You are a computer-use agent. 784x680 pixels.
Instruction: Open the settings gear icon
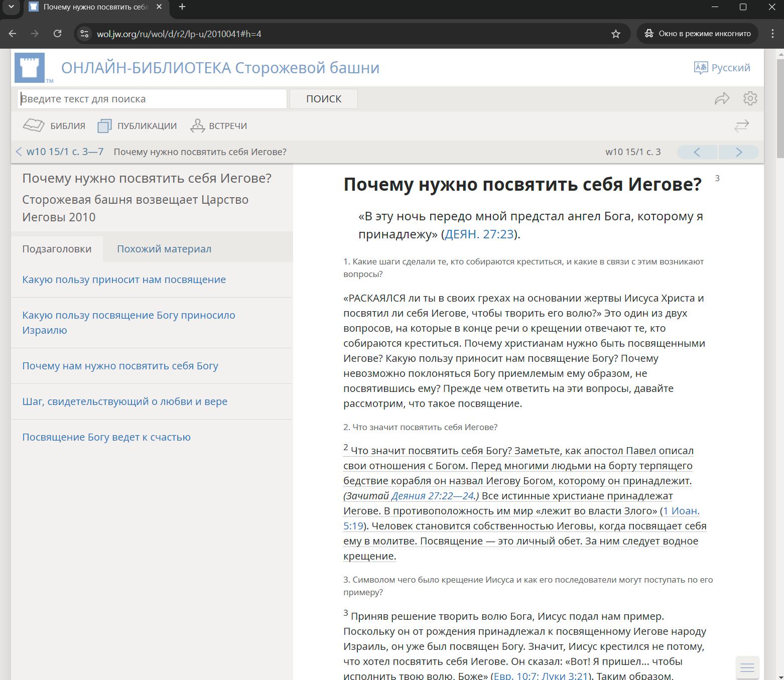tap(750, 98)
